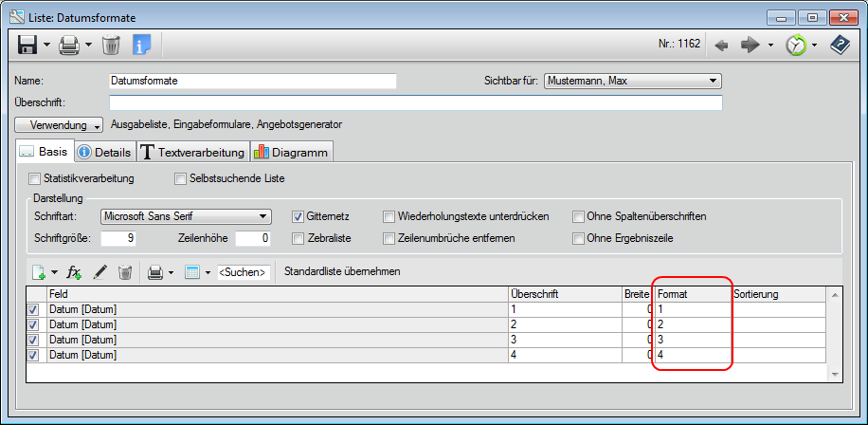Uncheck the row with Überschrift 3
The image size is (868, 425).
point(33,340)
